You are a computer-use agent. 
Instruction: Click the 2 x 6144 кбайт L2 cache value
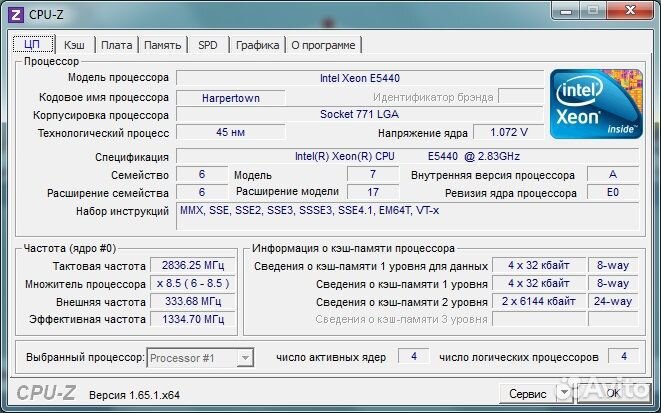[539, 301]
